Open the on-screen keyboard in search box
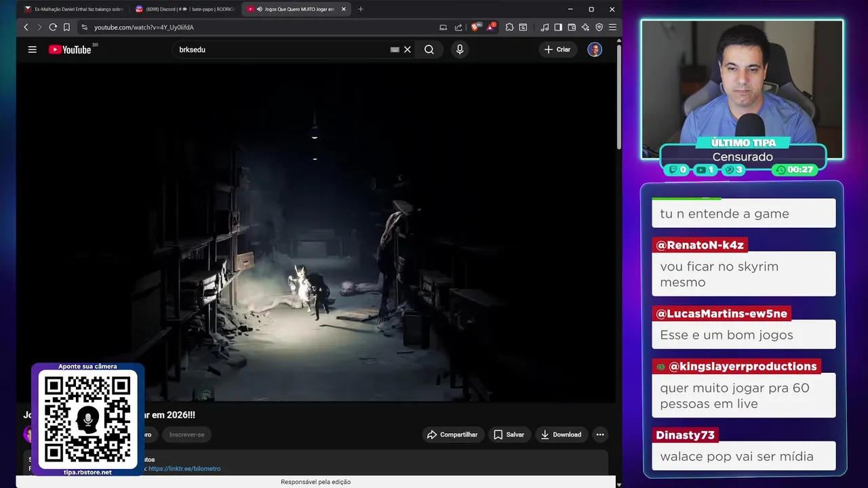This screenshot has width=868, height=488. (x=395, y=49)
